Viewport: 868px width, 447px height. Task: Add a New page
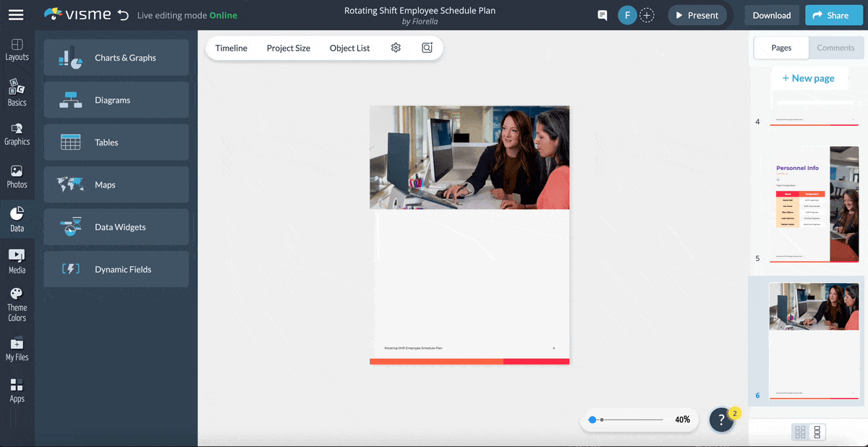pyautogui.click(x=809, y=77)
